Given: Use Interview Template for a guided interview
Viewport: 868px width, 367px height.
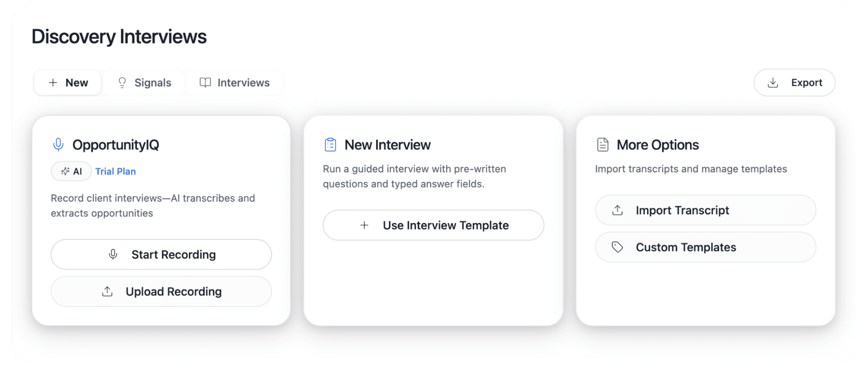Looking at the screenshot, I should [433, 225].
